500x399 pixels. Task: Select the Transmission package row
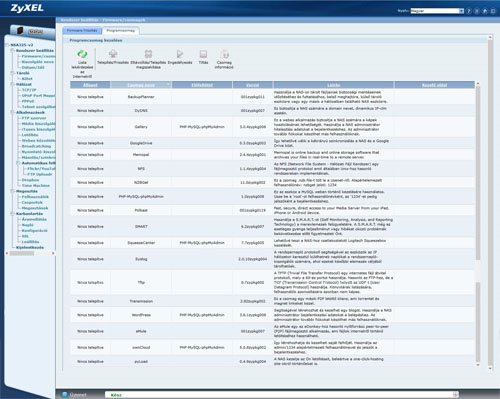coord(272,301)
